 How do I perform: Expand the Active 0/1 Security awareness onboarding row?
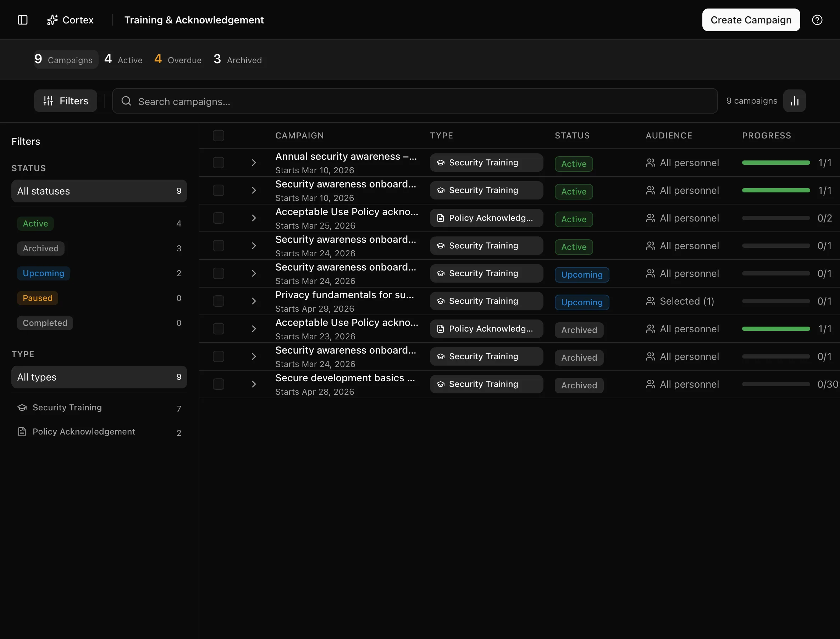tap(254, 246)
